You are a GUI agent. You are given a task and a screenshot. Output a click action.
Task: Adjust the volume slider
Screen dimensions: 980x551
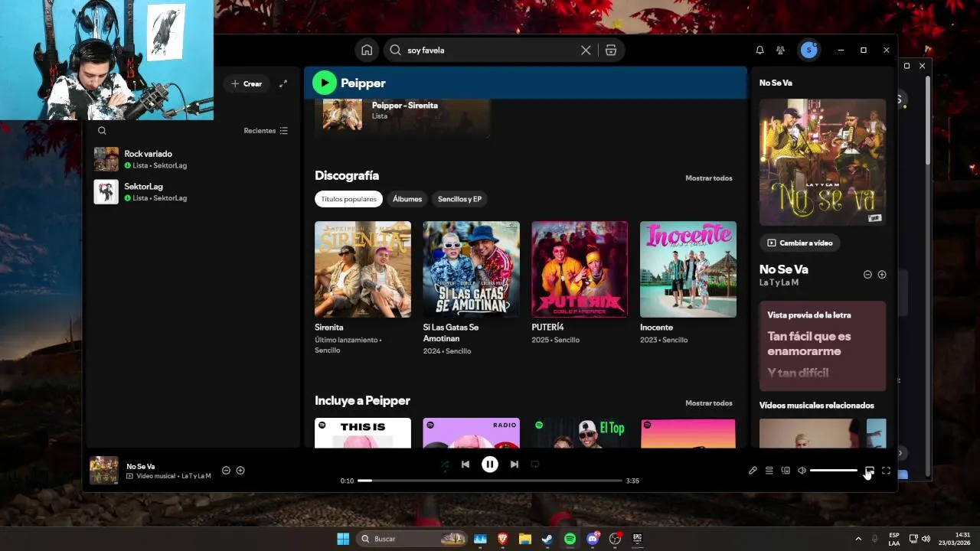click(834, 471)
